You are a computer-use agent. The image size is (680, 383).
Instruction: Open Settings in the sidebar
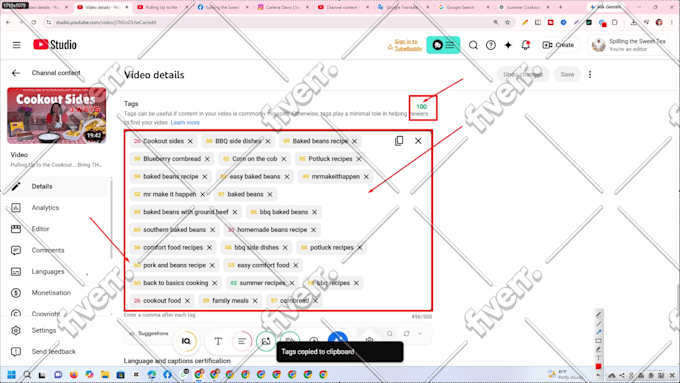pos(56,331)
